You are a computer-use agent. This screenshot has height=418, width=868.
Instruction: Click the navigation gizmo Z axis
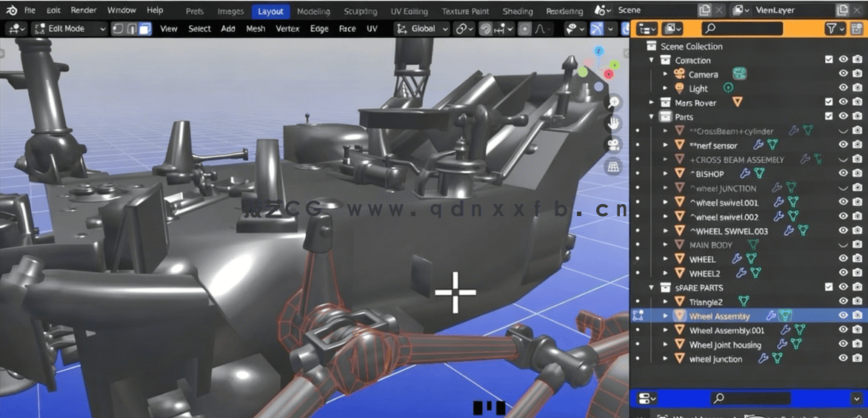598,52
